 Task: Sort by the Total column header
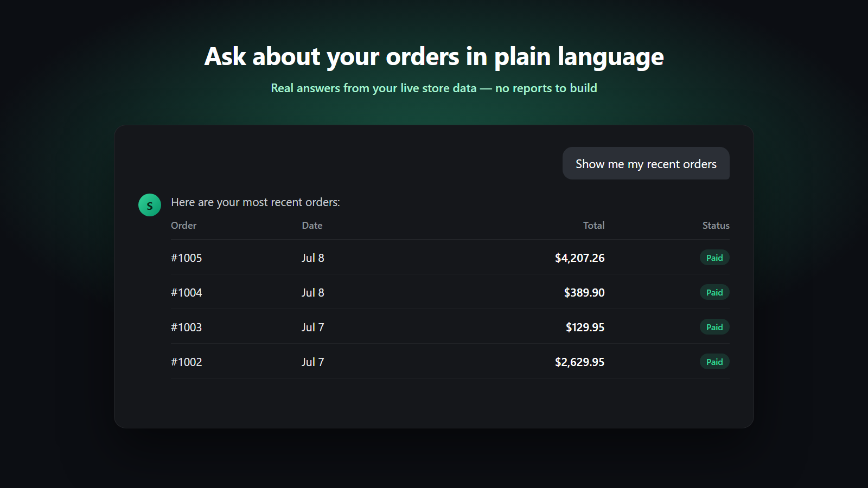tap(593, 225)
